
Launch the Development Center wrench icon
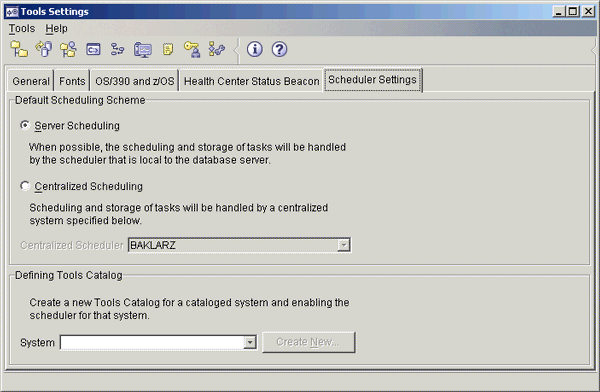pyautogui.click(x=217, y=49)
